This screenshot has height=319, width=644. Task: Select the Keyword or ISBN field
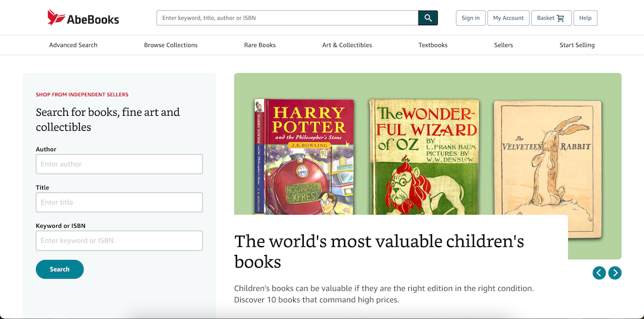119,241
